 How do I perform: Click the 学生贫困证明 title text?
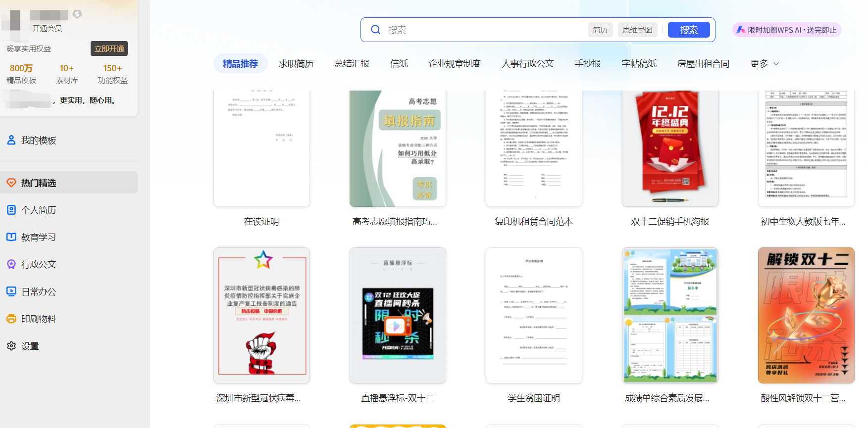(x=534, y=398)
